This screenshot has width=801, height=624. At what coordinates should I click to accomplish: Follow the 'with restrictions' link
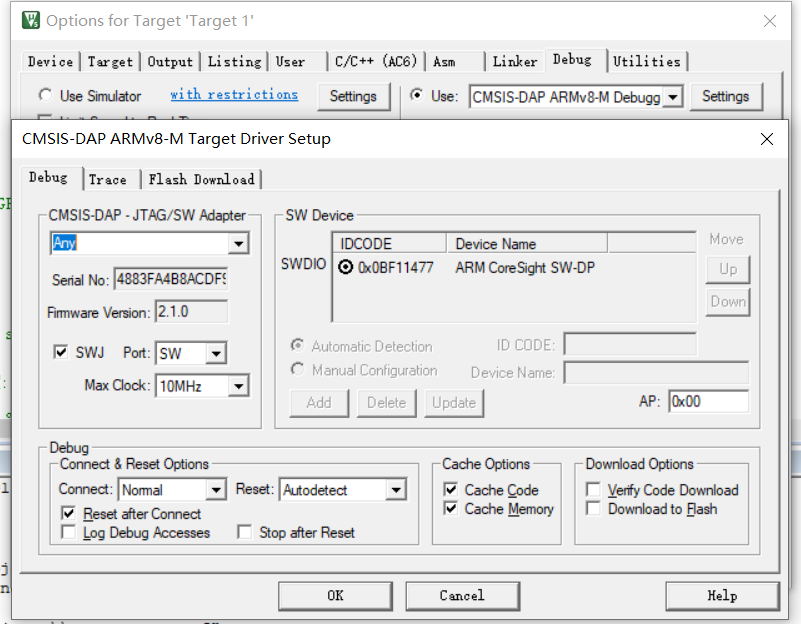pos(234,94)
